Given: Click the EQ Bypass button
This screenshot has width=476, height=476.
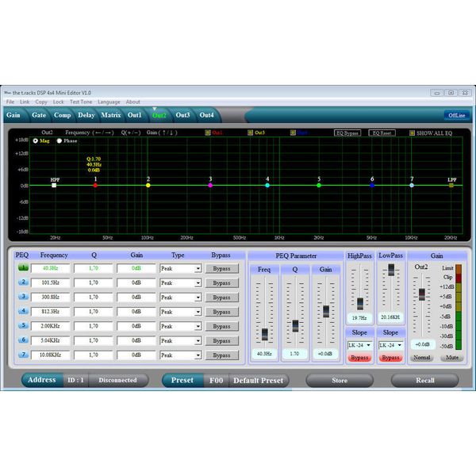Looking at the screenshot, I should tap(347, 133).
